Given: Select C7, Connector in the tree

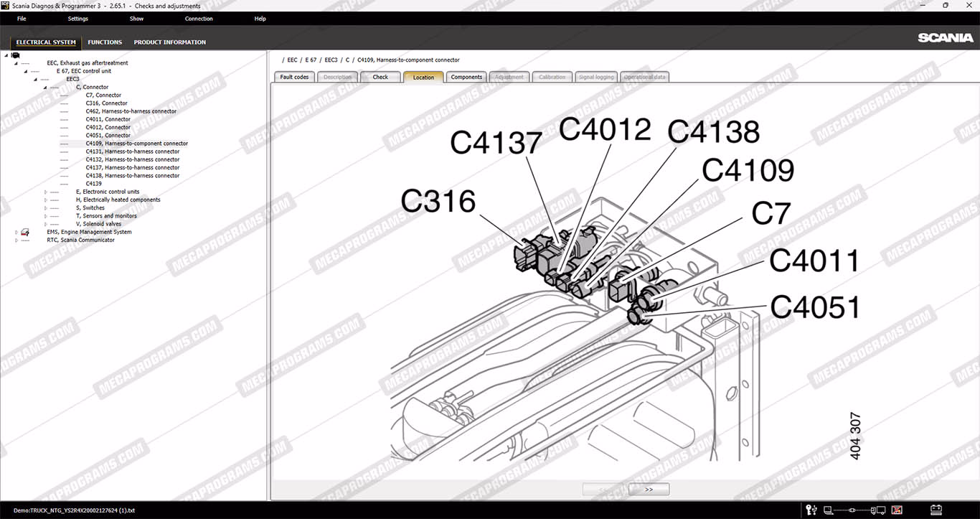Looking at the screenshot, I should pos(103,95).
